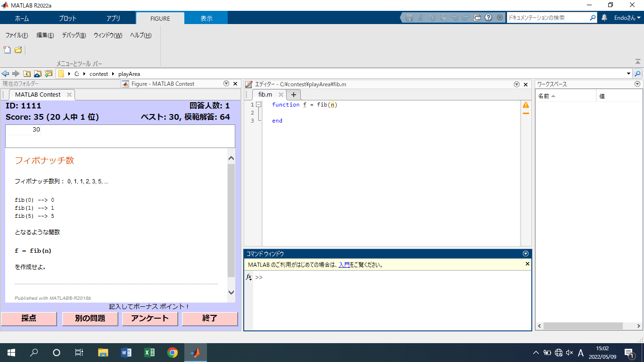Click 別の問題 button
Screen dimensions: 644x362
coord(90,319)
